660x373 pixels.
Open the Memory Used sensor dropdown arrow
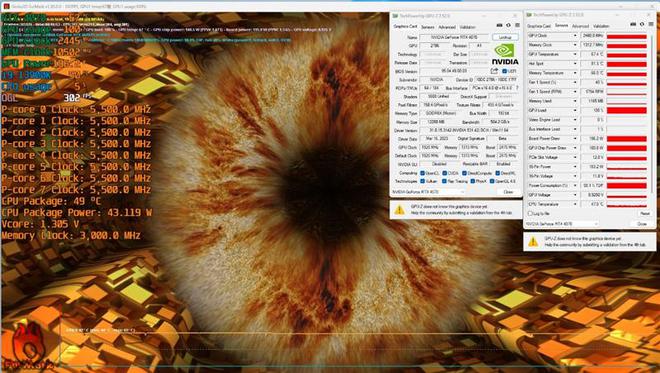tap(575, 101)
